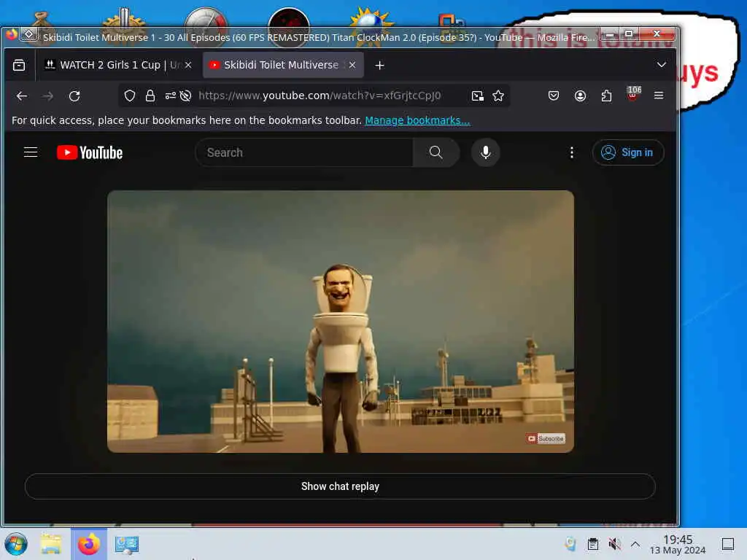Image resolution: width=747 pixels, height=560 pixels.
Task: Open site permissions icon in address bar
Action: coord(171,96)
